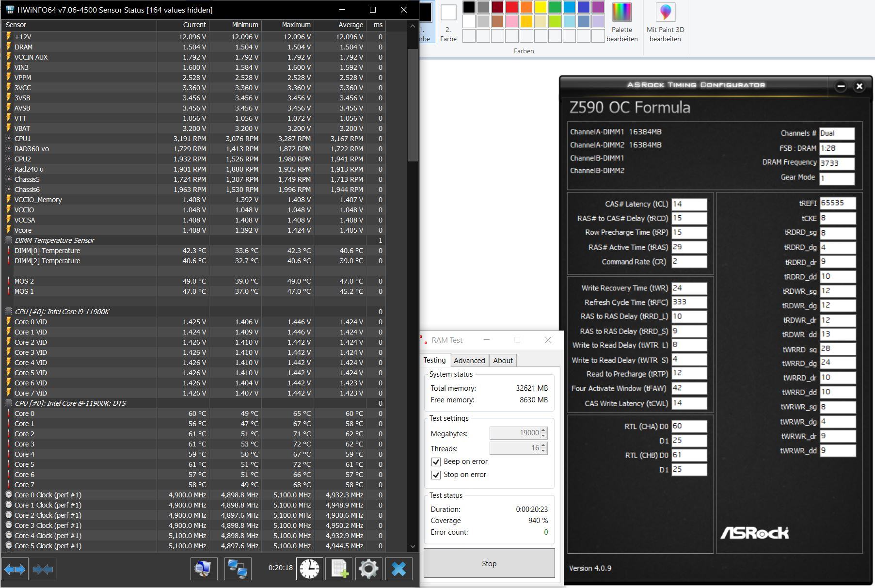The height and width of the screenshot is (588, 875).
Task: Click Four Activate Window (tFAW) field
Action: (x=689, y=388)
